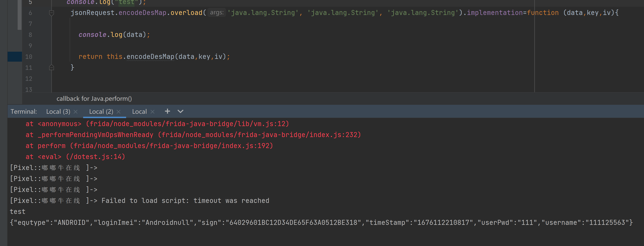Image resolution: width=644 pixels, height=246 pixels.
Task: Click the encodeDesMap call on line 10
Action: [x=150, y=57]
